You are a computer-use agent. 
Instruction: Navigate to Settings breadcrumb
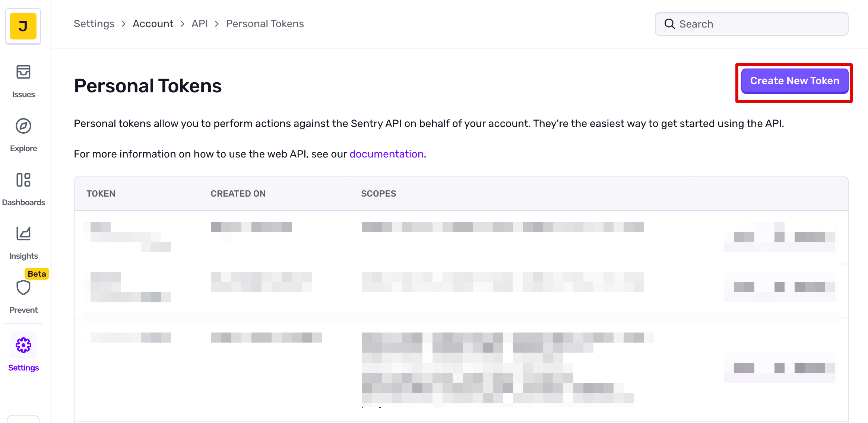[x=94, y=24]
